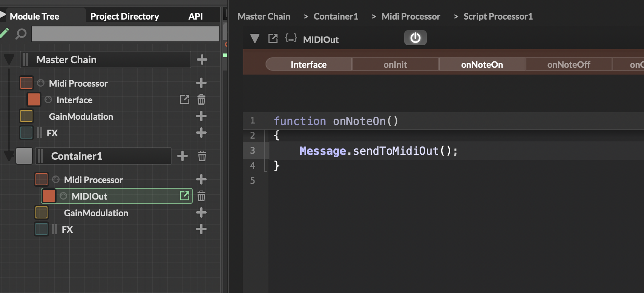Open Interface script in external editor
This screenshot has height=293, width=644.
click(185, 99)
